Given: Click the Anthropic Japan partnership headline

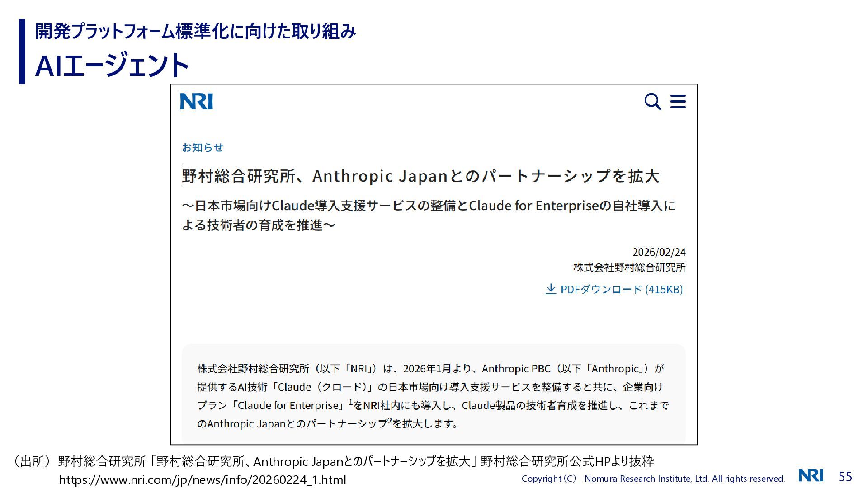Looking at the screenshot, I should point(420,176).
